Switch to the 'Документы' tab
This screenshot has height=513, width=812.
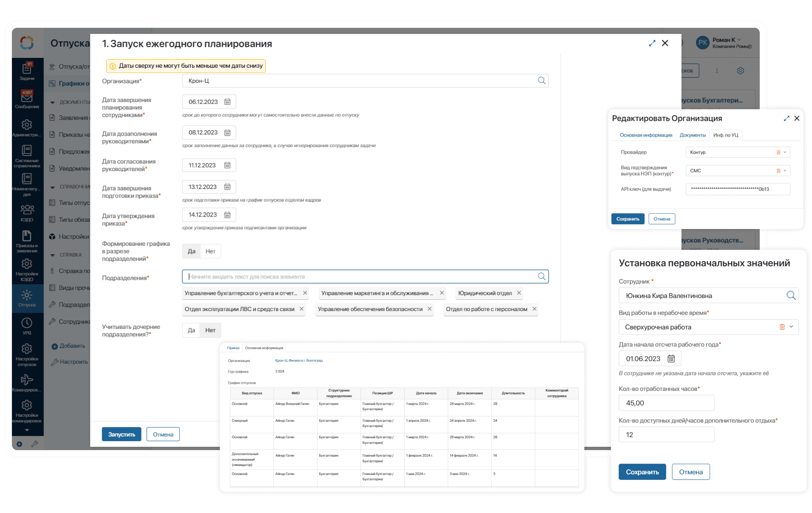tap(692, 135)
